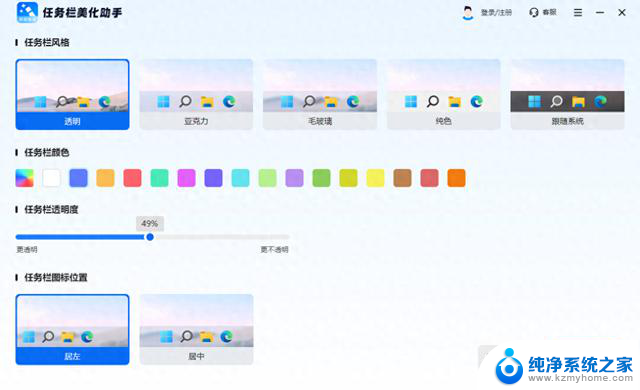
Task: Click the transparency slider handle
Action: (150, 237)
